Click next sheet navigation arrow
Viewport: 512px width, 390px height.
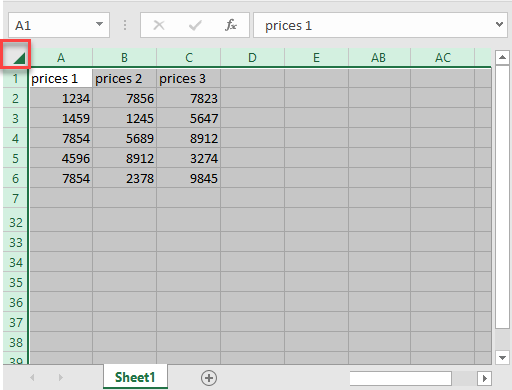pyautogui.click(x=60, y=378)
